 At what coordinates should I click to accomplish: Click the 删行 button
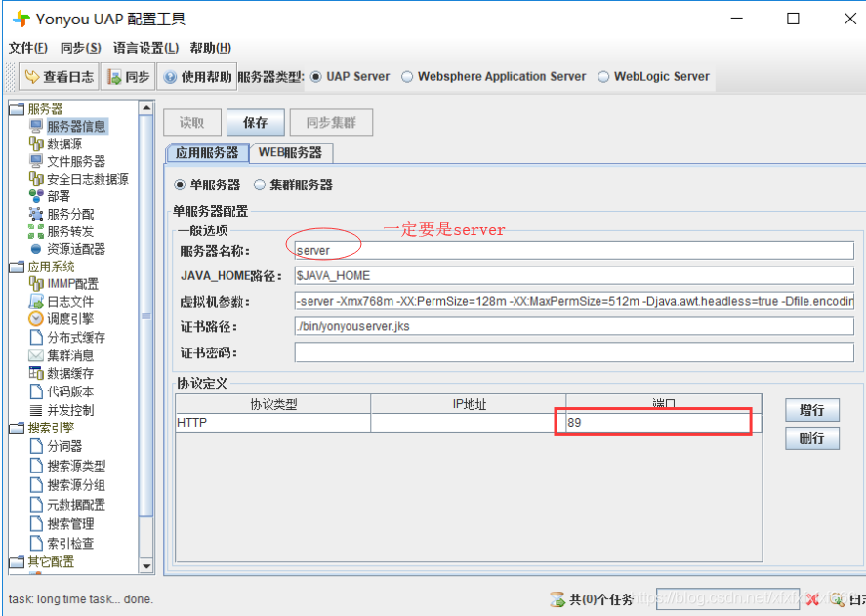tap(812, 438)
